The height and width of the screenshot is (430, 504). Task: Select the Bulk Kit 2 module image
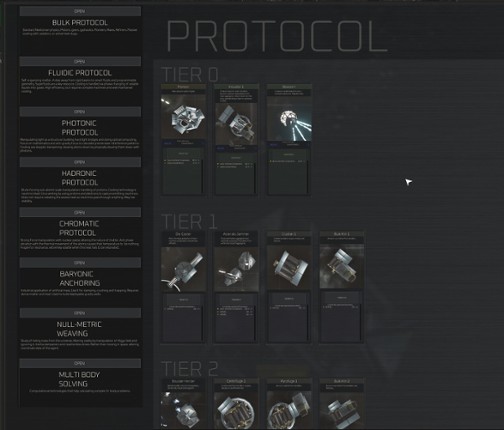[x=342, y=411]
